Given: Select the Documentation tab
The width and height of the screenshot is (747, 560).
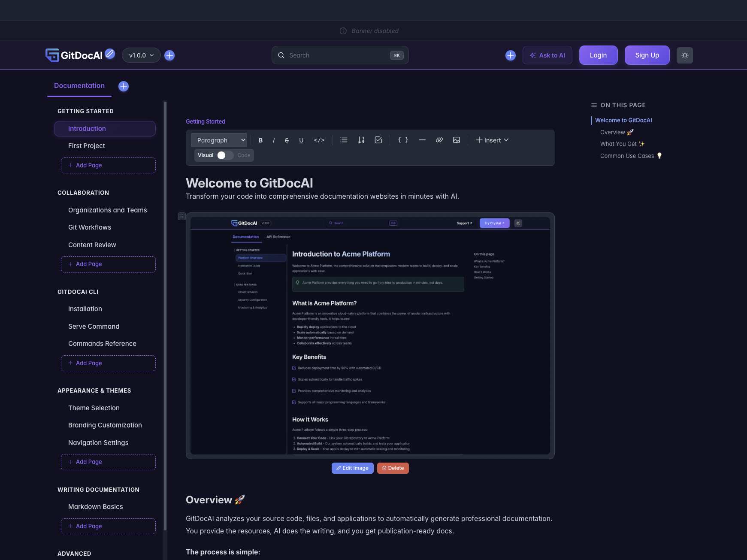Looking at the screenshot, I should (x=79, y=86).
